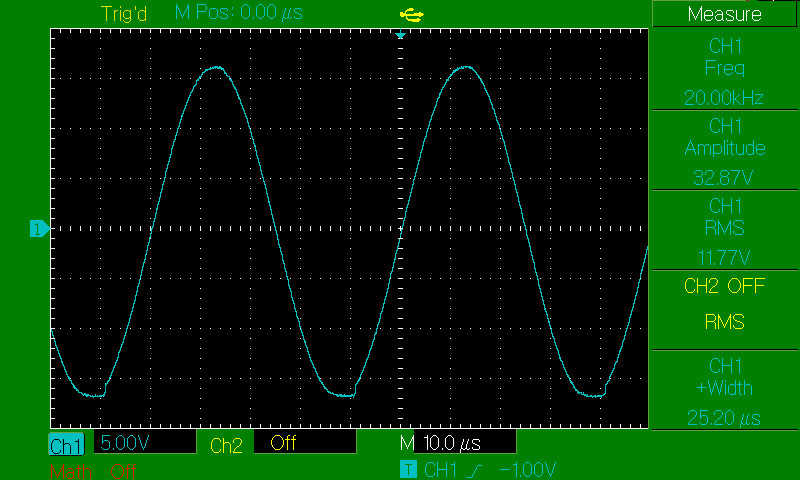Click the CH1 ground reference marker
800x480 pixels.
[x=38, y=230]
